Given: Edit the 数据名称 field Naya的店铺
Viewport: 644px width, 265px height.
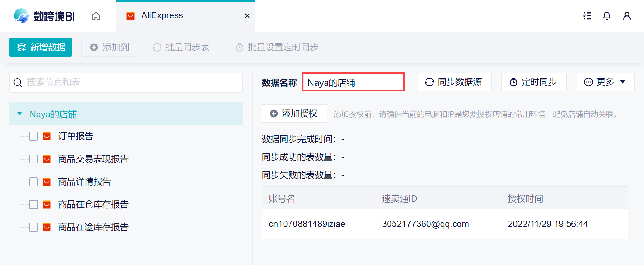Looking at the screenshot, I should click(x=353, y=82).
